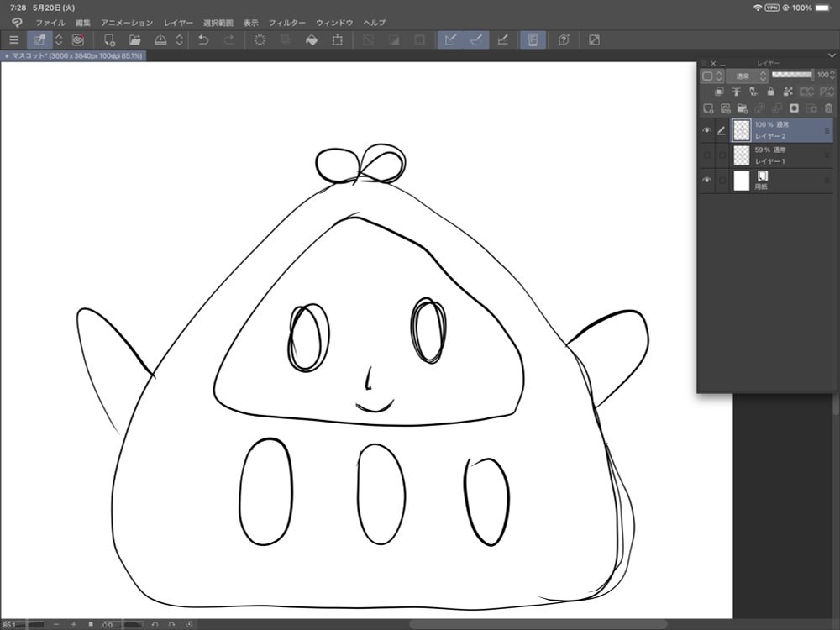Click the fullscreen canvas display icon

[x=594, y=40]
